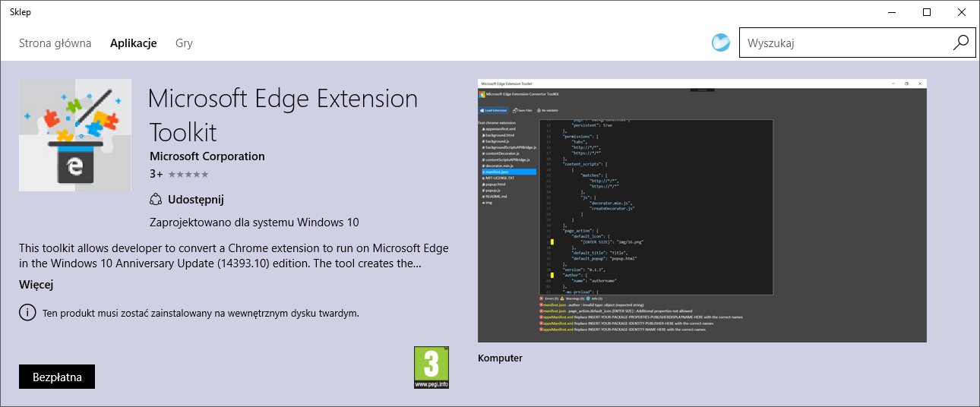Install the app with Bezpłatna button
Image resolution: width=980 pixels, height=407 pixels.
tap(57, 377)
